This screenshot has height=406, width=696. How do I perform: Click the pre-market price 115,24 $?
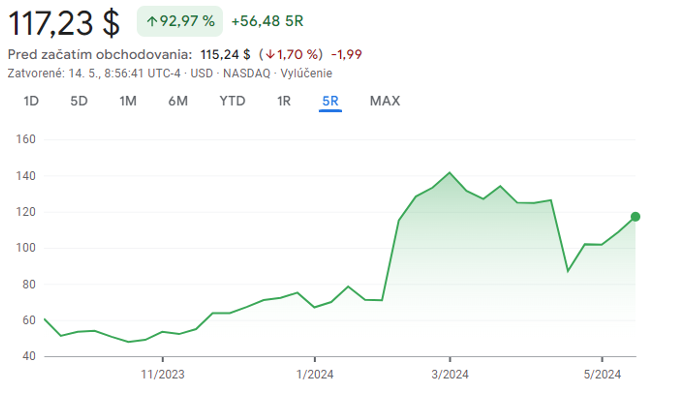click(224, 54)
